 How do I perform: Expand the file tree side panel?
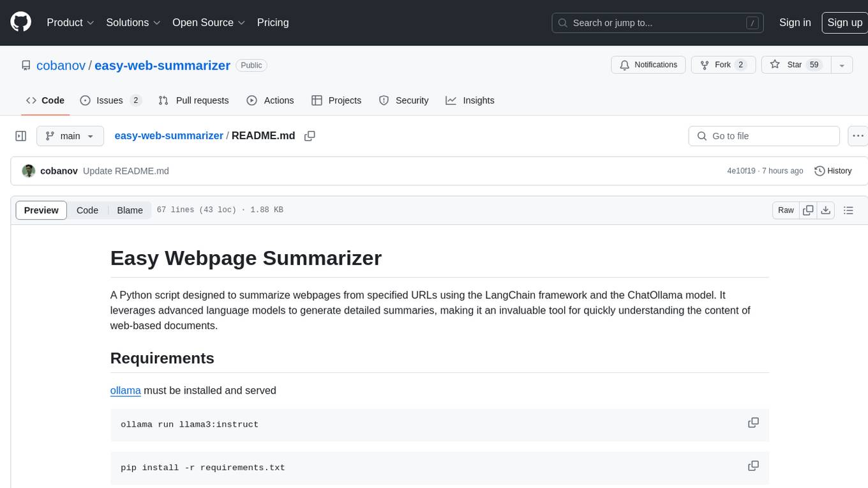tap(20, 136)
